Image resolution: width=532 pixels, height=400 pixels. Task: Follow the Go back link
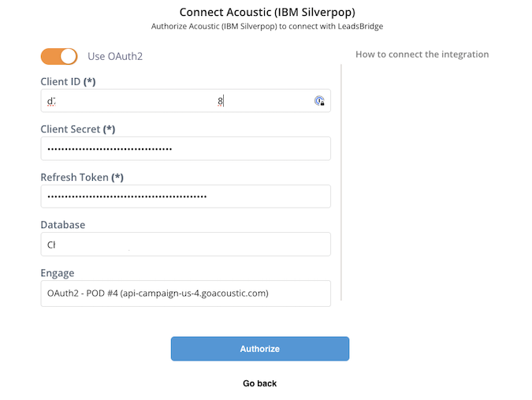point(260,383)
